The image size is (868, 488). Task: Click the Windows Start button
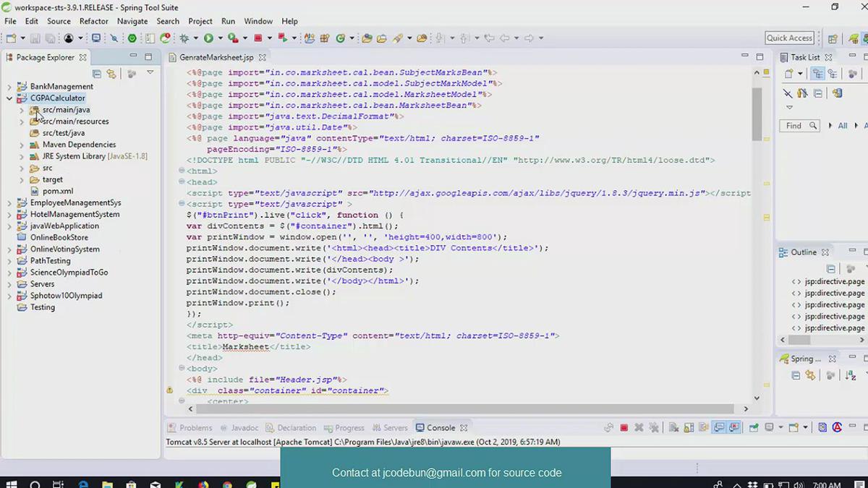click(x=11, y=484)
